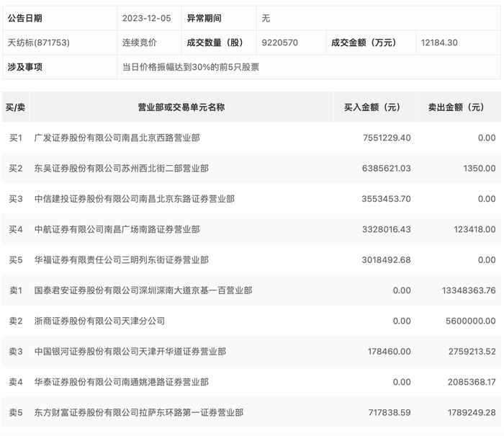Click the 买/卖 column header
The image size is (504, 436).
(15, 107)
